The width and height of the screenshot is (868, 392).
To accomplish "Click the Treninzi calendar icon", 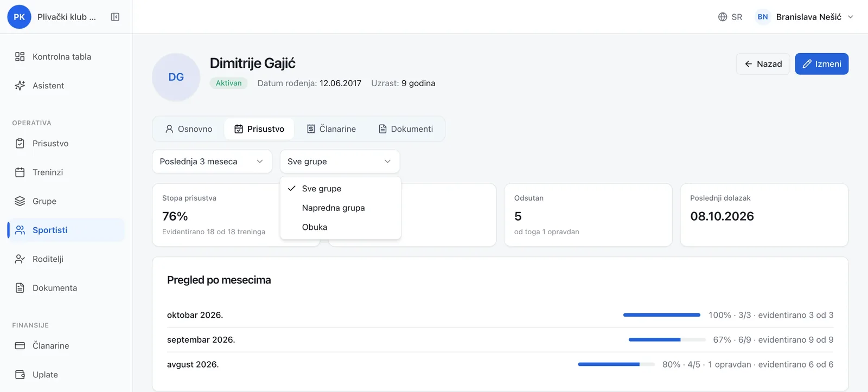I will [x=20, y=172].
